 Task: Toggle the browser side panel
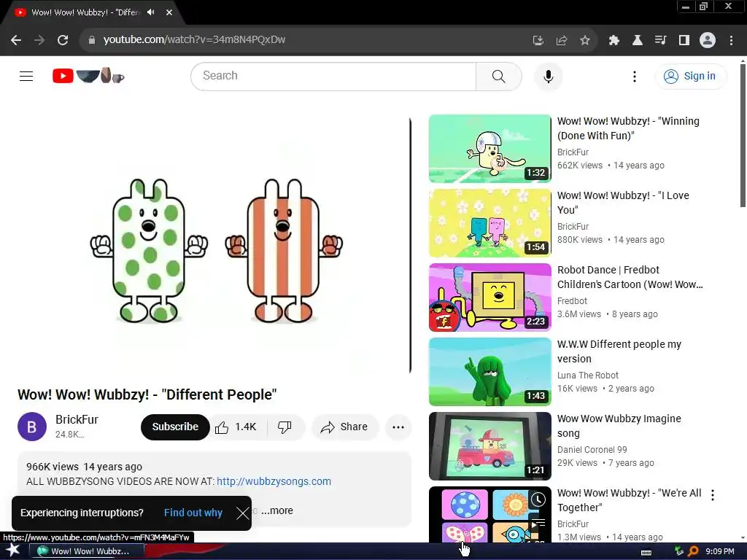coord(684,41)
